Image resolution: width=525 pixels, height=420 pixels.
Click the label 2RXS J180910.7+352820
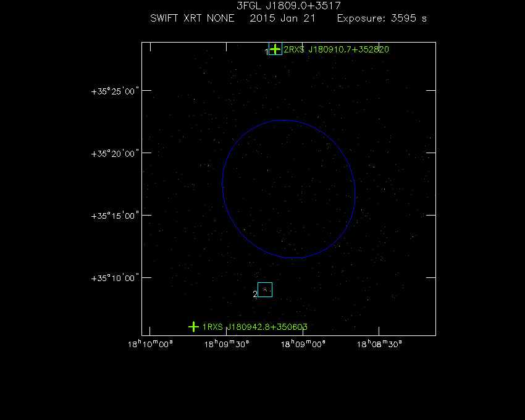pos(336,49)
